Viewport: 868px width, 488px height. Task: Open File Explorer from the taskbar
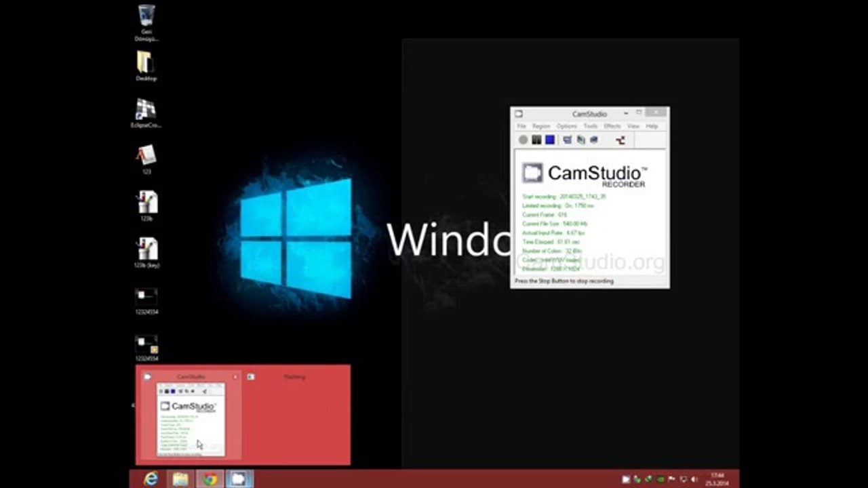point(180,479)
